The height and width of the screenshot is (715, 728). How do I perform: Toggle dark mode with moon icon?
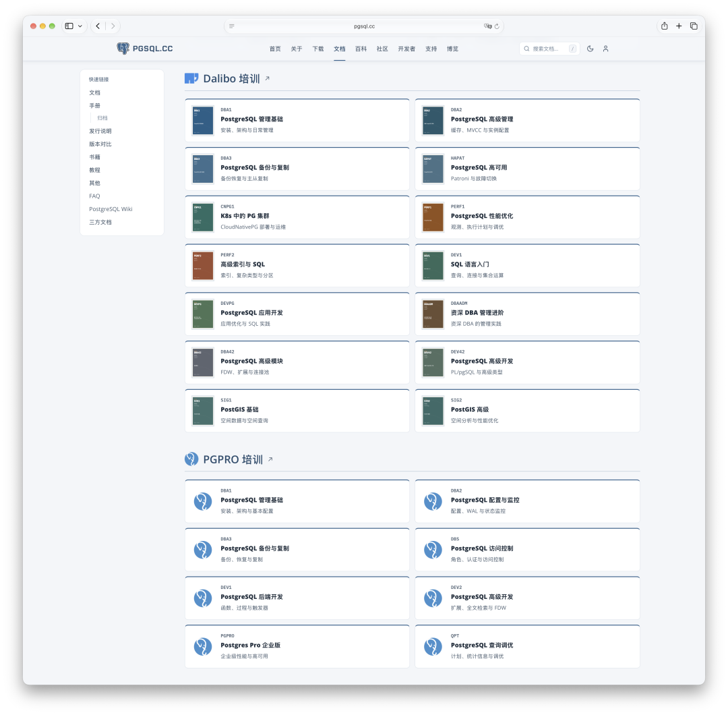coord(590,49)
